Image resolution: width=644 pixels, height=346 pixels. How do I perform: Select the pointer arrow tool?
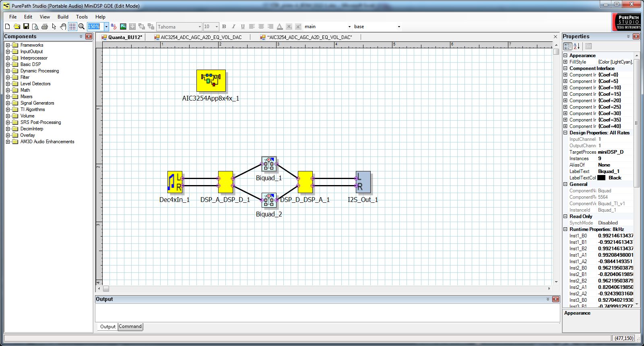click(x=54, y=27)
